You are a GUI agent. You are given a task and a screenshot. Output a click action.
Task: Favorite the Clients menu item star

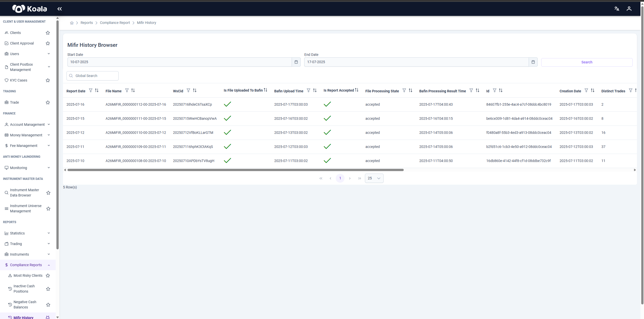tap(48, 33)
